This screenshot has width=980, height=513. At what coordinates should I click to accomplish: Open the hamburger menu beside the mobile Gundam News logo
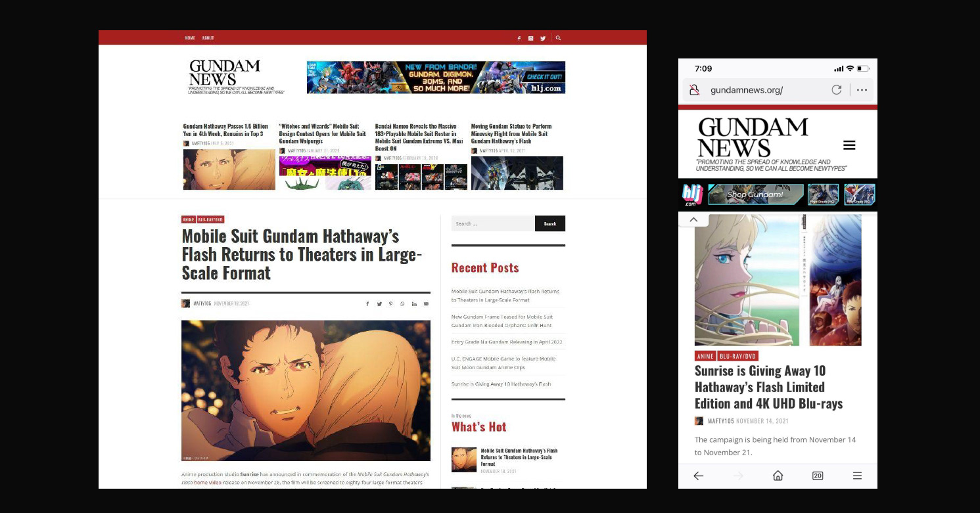pos(849,145)
